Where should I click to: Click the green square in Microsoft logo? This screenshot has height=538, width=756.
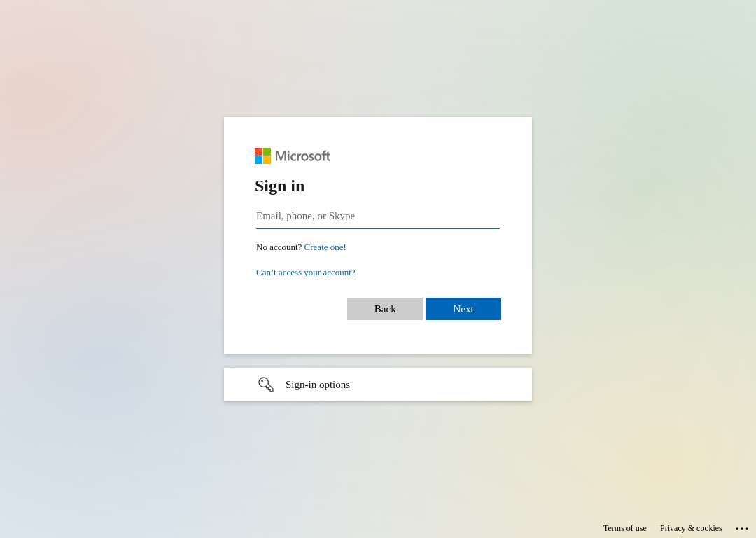[267, 151]
